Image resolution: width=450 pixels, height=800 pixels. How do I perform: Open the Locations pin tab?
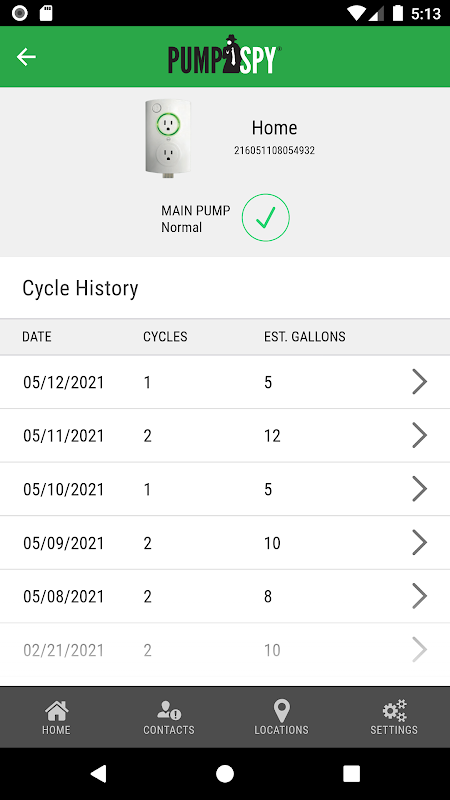click(x=282, y=717)
